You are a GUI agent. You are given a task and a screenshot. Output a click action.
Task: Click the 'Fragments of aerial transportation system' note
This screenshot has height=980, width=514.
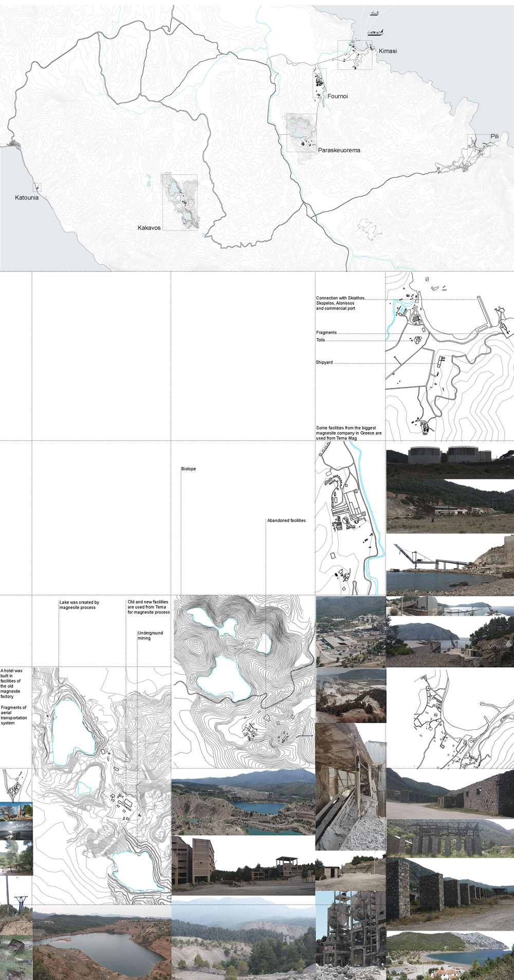(x=14, y=715)
